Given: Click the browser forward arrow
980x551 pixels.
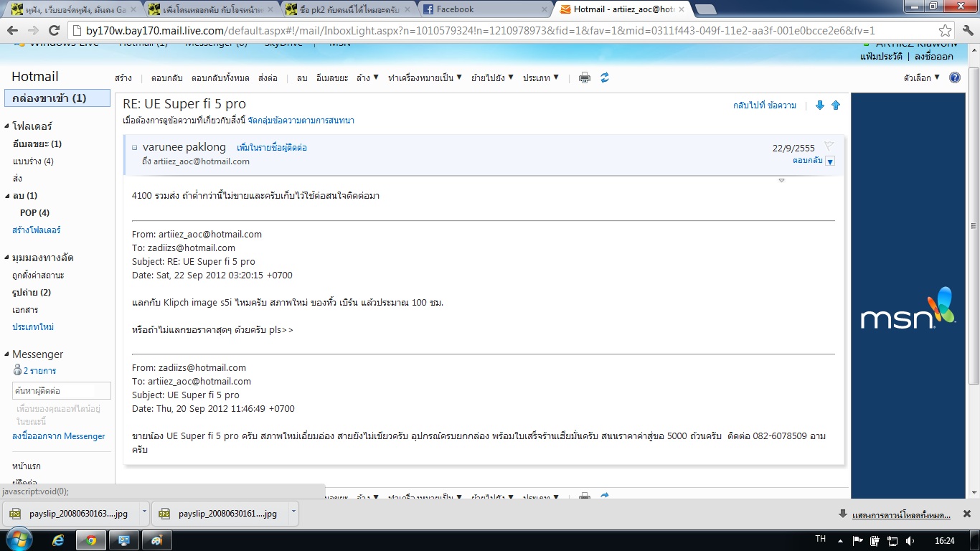Looking at the screenshot, I should pyautogui.click(x=33, y=31).
